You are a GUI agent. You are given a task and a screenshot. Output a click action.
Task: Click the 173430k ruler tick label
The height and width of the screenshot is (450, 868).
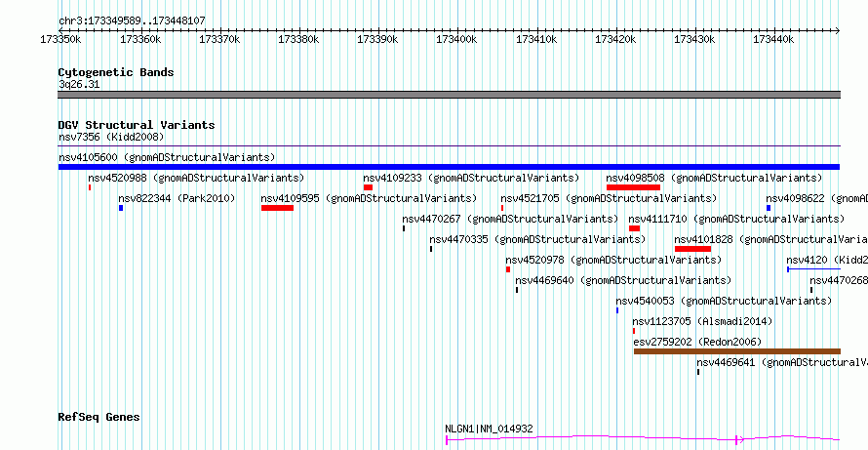click(694, 39)
